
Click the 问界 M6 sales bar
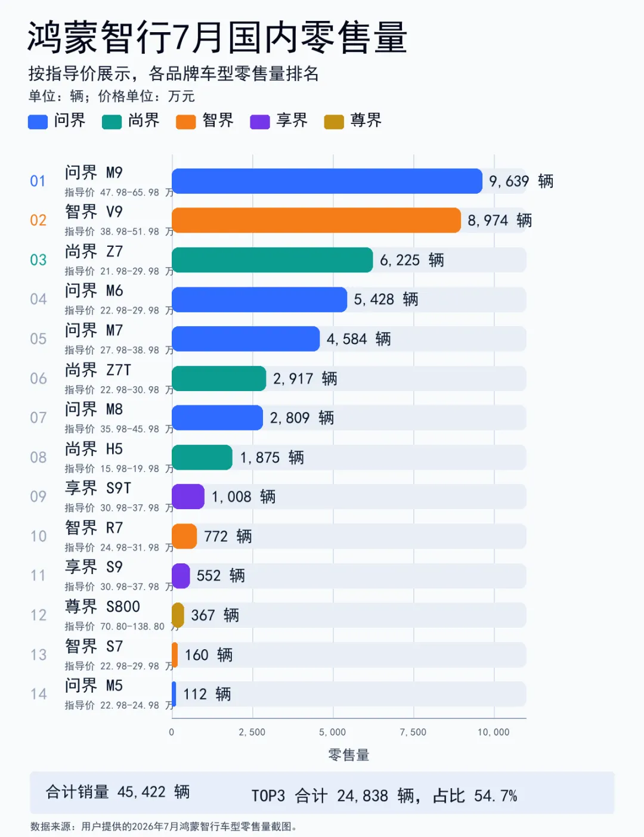click(x=259, y=299)
